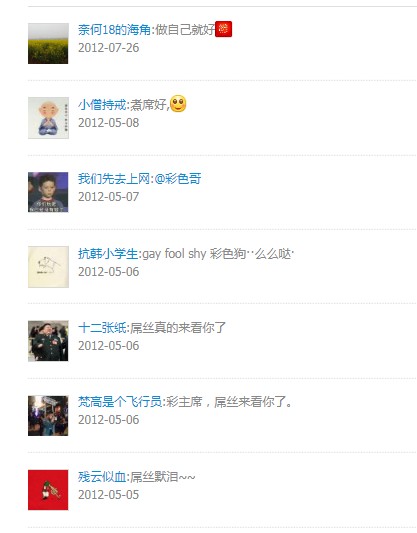Open 残云似血's red avatar image
417x533 pixels.
tap(48, 490)
